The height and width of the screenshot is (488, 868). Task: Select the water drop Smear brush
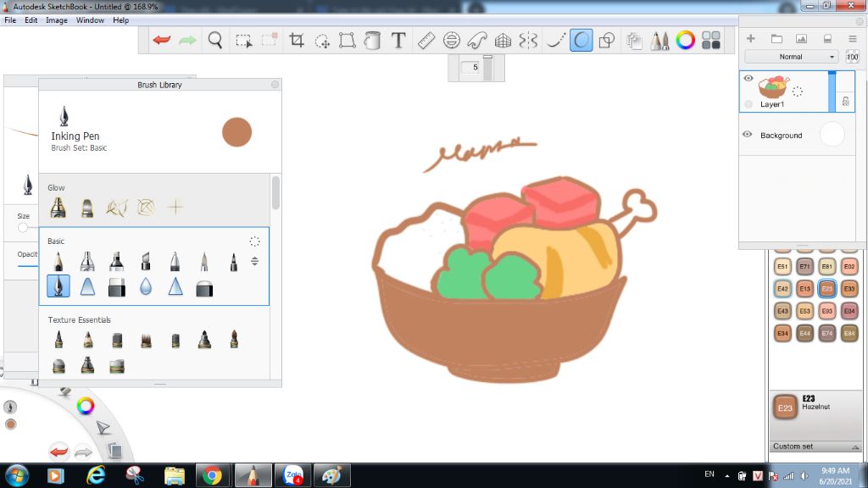click(146, 286)
